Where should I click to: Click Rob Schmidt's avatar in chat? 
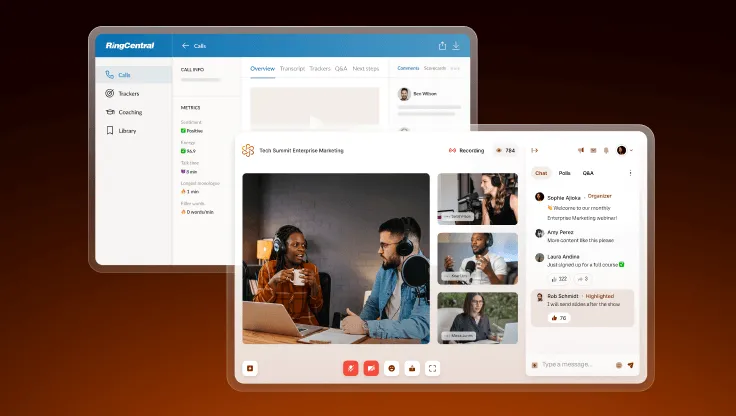[x=539, y=297]
